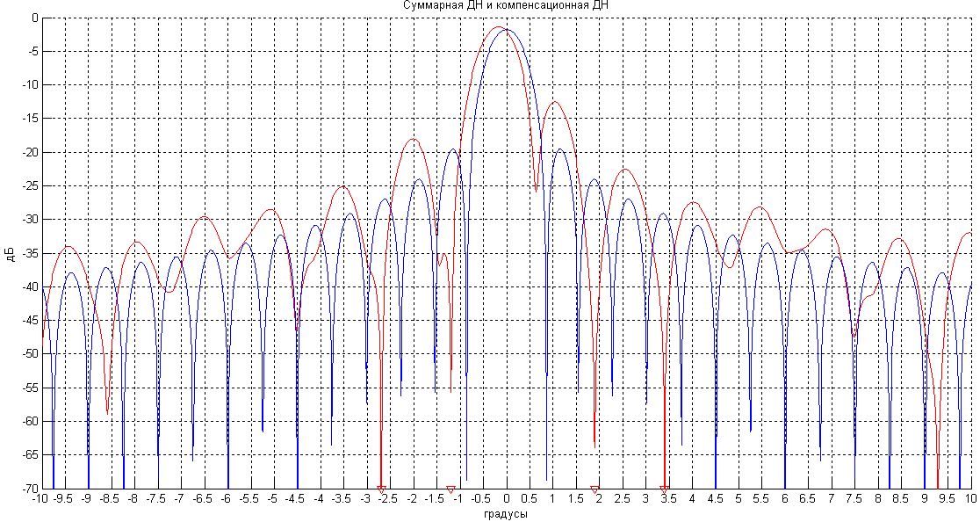Select the x-axis tick label "10"

(x=970, y=499)
